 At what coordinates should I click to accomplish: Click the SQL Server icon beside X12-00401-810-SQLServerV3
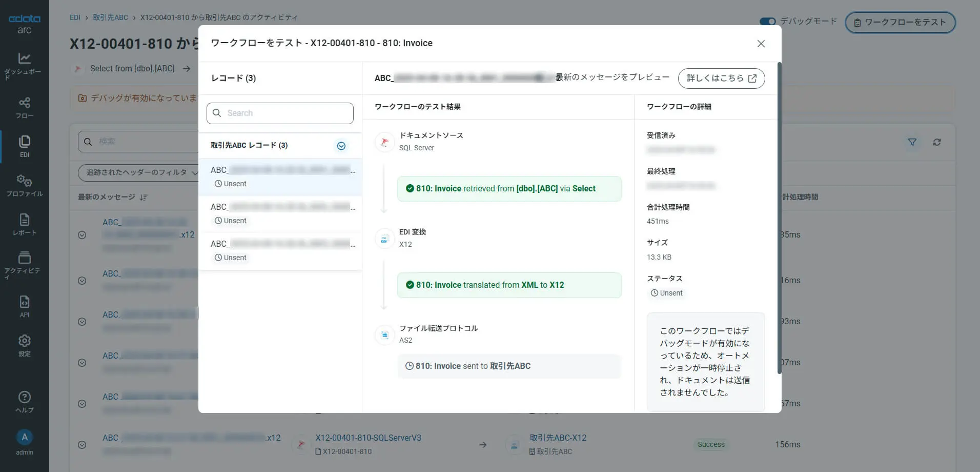[x=301, y=444]
